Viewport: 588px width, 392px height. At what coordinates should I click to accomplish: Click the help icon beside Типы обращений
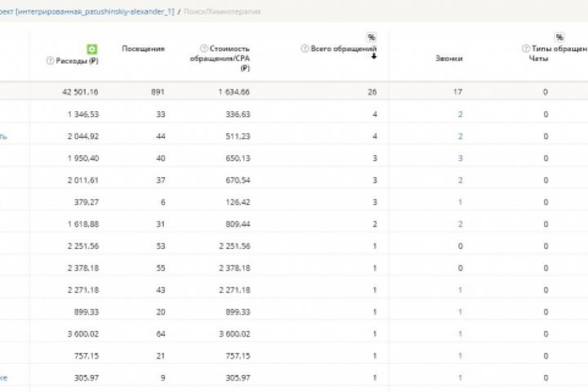click(526, 48)
